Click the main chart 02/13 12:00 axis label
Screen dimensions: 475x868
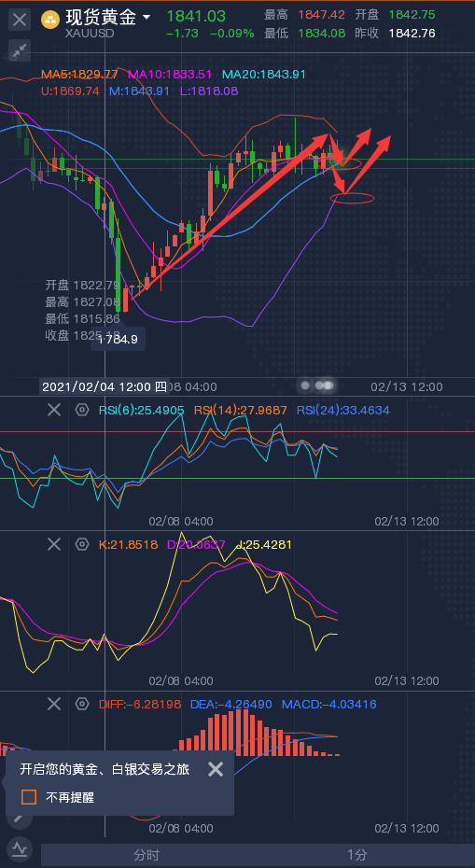pyautogui.click(x=407, y=386)
